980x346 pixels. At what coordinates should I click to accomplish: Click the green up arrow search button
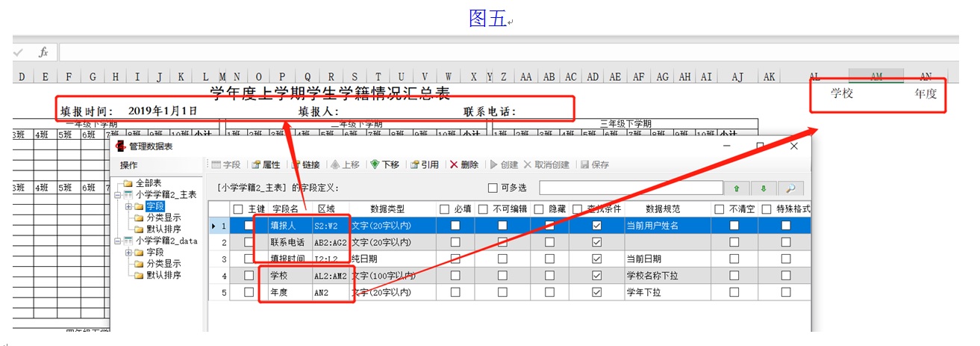(737, 188)
